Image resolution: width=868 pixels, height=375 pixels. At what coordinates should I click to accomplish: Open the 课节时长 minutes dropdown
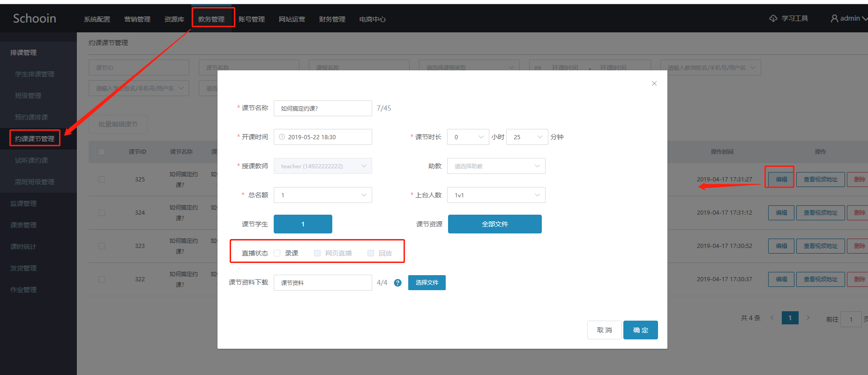[x=527, y=137]
